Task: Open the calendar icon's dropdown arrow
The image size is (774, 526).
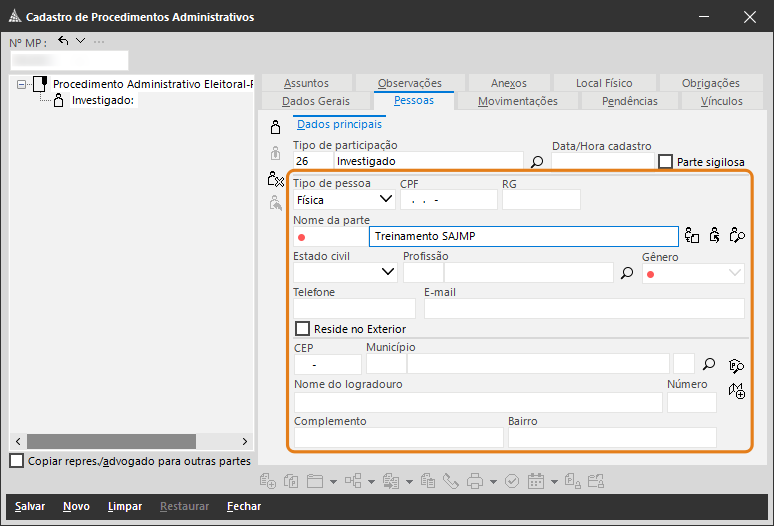Action: tap(554, 482)
